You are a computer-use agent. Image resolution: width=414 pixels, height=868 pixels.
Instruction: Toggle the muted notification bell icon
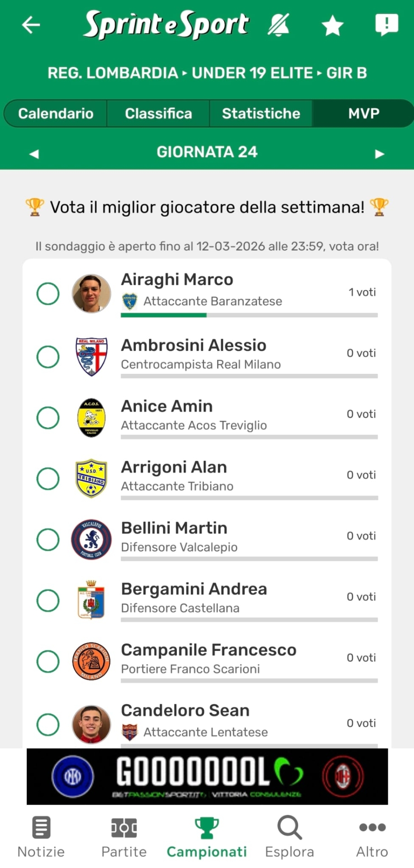(278, 25)
